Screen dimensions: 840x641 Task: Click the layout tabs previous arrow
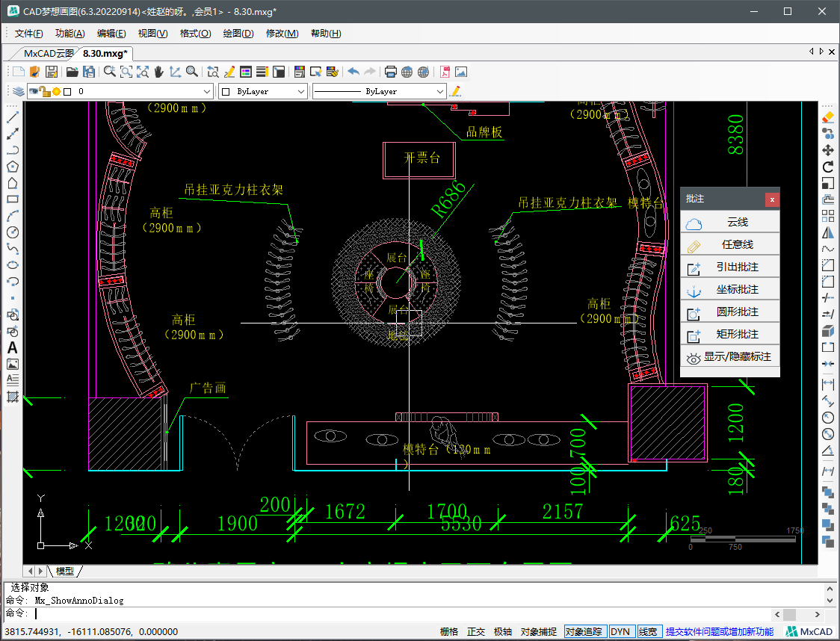point(29,572)
